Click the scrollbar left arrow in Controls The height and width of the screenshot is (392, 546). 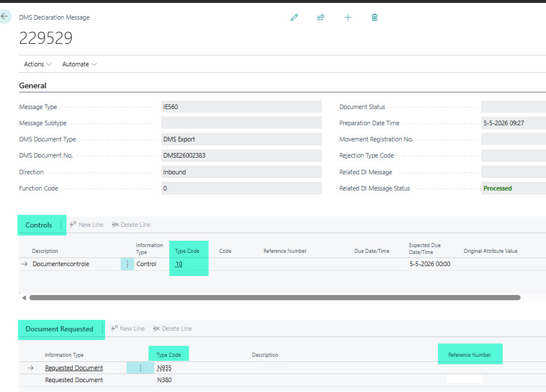point(24,298)
